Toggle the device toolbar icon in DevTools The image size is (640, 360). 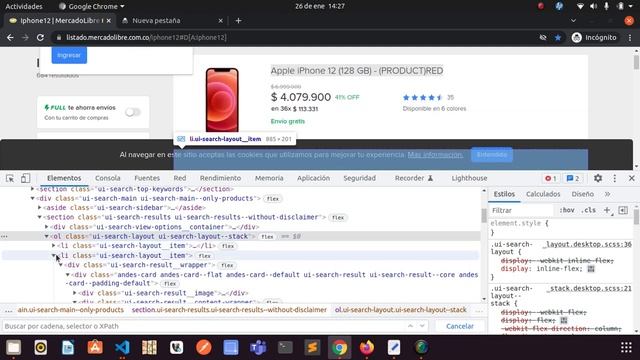[25, 178]
